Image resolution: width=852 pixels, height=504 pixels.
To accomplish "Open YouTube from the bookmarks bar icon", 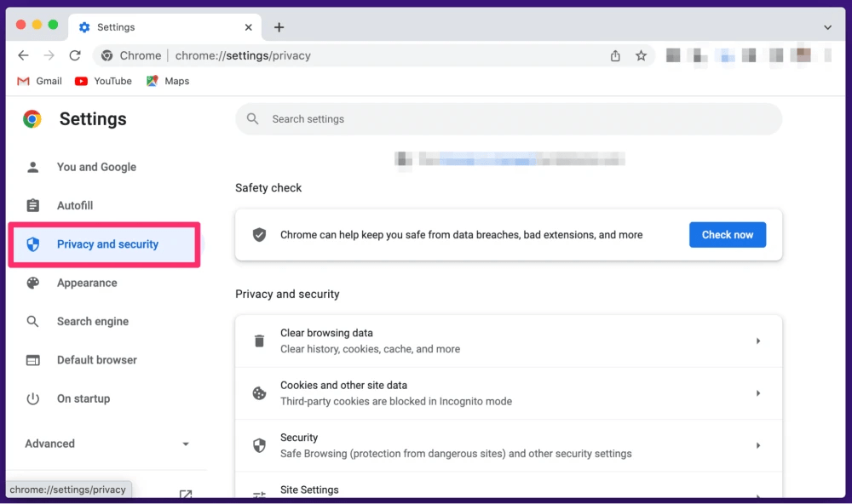I will (x=81, y=81).
